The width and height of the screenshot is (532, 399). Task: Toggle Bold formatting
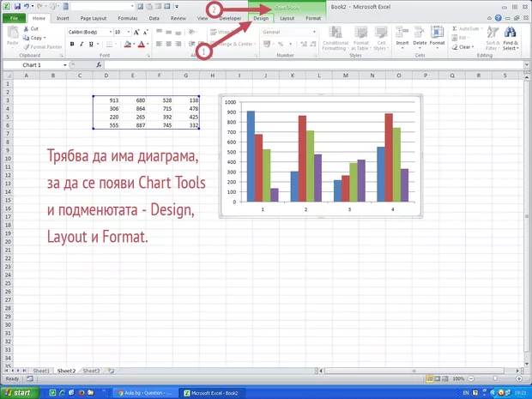point(72,44)
